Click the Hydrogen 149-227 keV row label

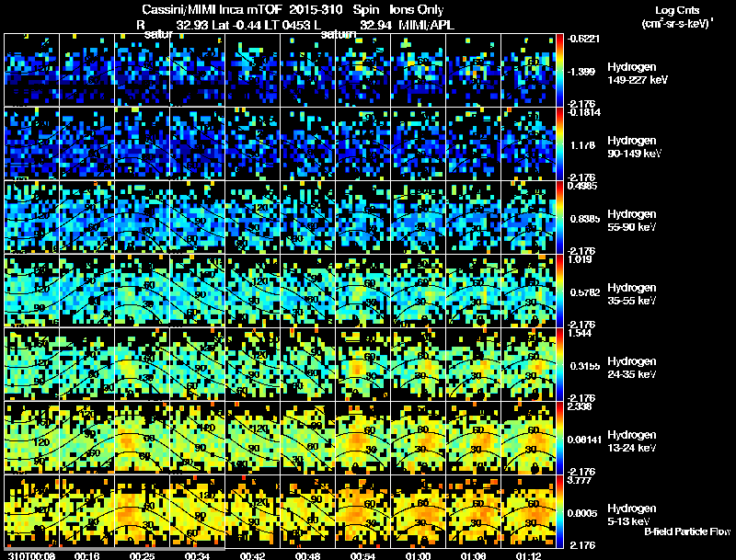pyautogui.click(x=638, y=74)
